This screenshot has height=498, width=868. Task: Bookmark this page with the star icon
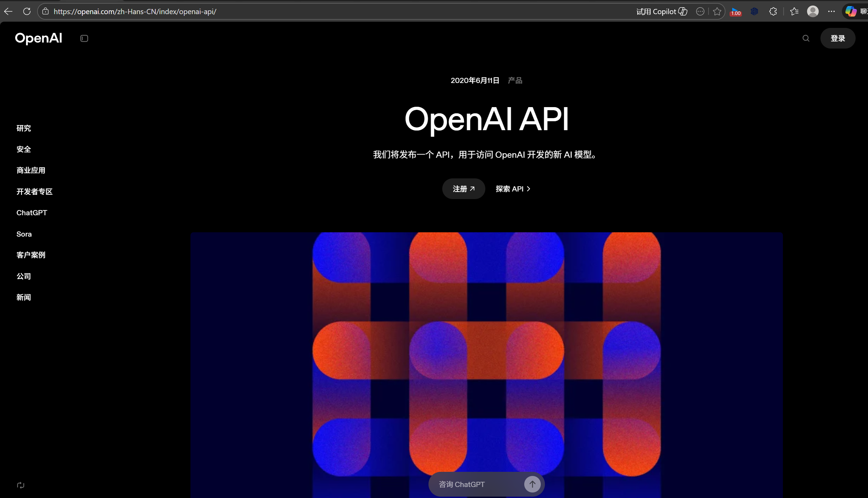tap(717, 11)
